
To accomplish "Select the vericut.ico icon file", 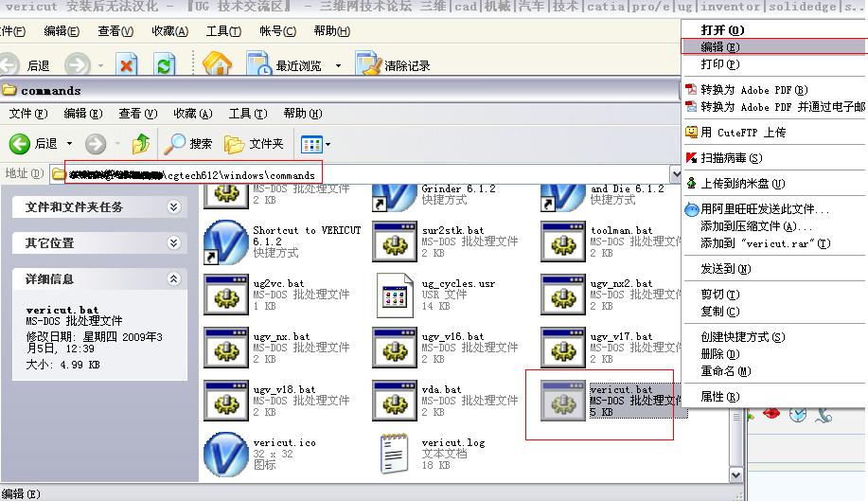I will 226,455.
